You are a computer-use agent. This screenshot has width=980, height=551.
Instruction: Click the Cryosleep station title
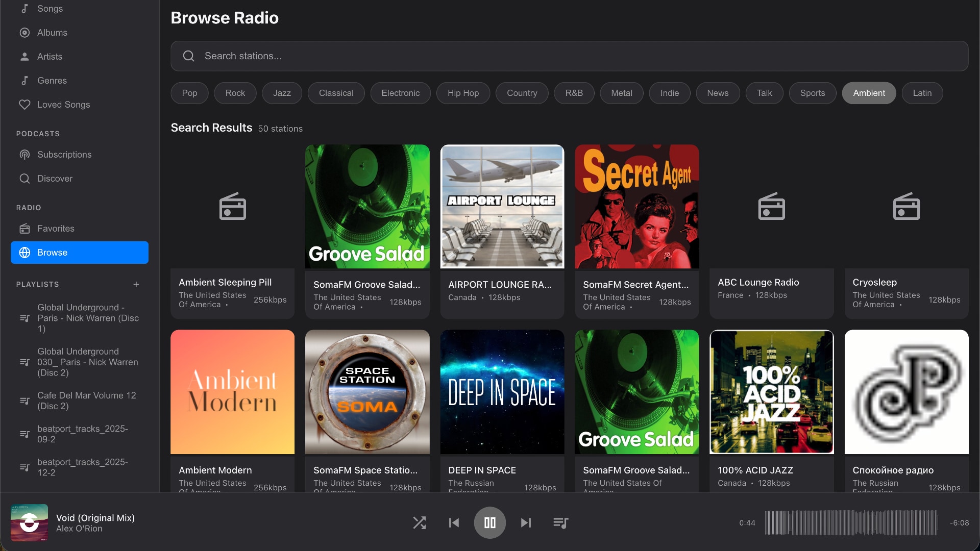[874, 282]
